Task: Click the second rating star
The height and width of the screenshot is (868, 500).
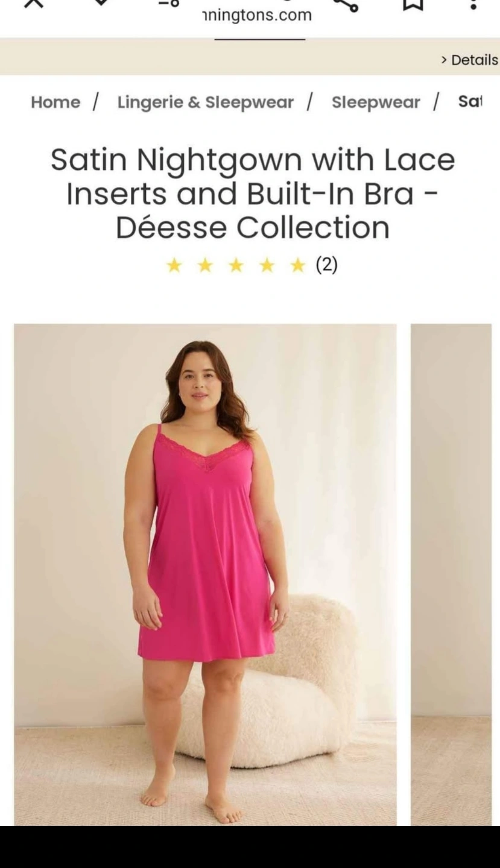Action: click(x=205, y=265)
